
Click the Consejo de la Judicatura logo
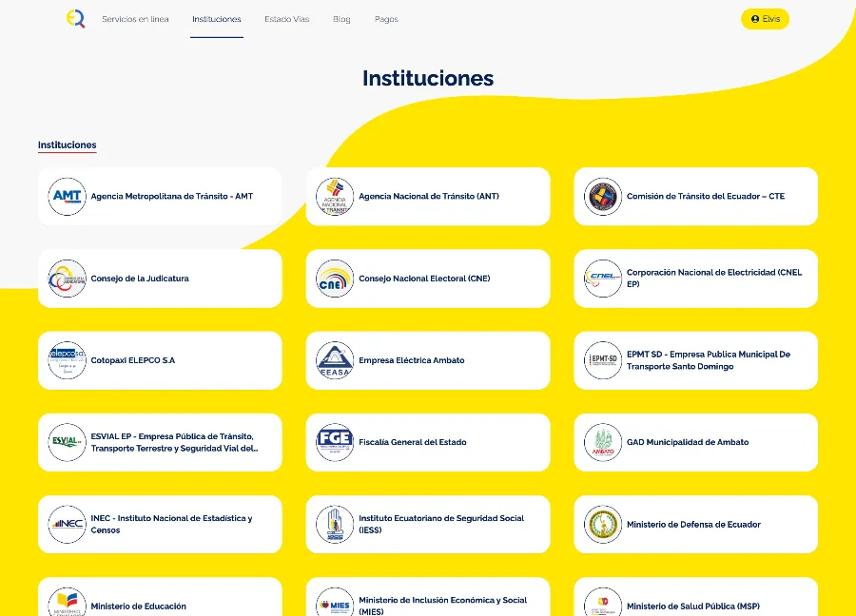pyautogui.click(x=68, y=279)
